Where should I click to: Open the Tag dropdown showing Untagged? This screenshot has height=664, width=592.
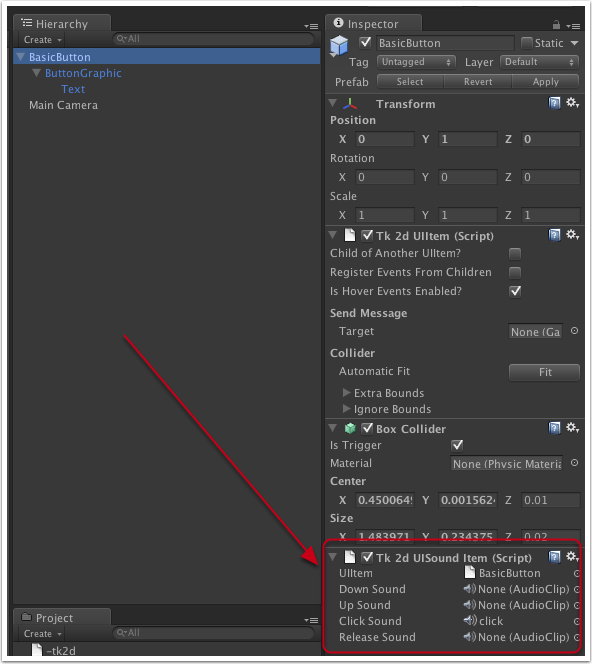(416, 62)
